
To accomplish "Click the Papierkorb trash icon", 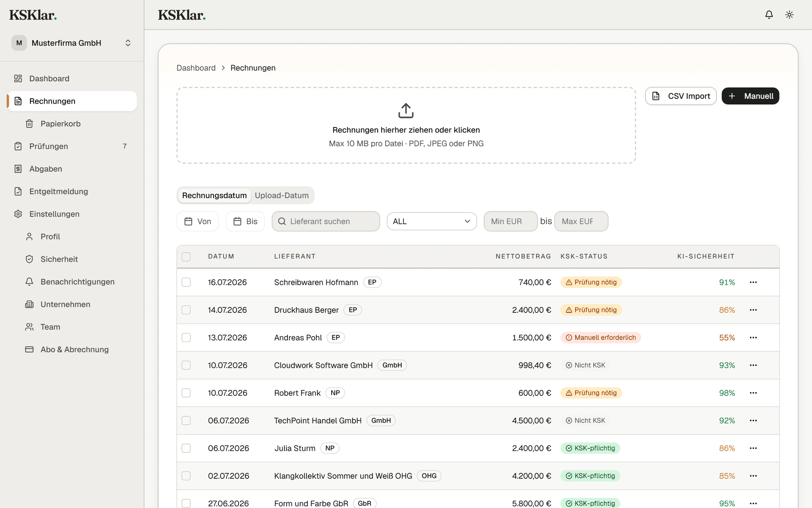I will click(x=29, y=124).
